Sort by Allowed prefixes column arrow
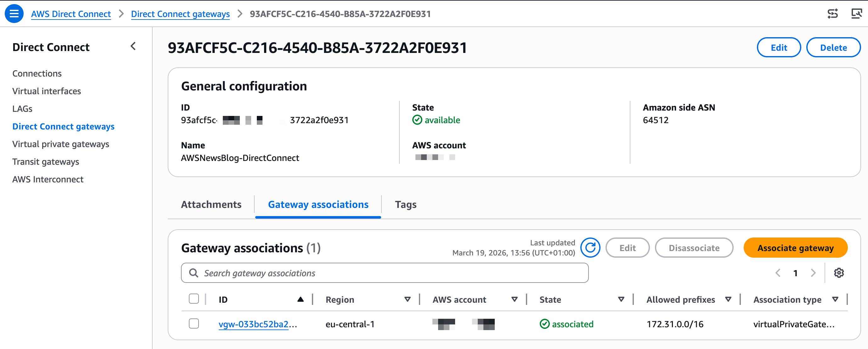Image resolution: width=868 pixels, height=349 pixels. coord(728,300)
